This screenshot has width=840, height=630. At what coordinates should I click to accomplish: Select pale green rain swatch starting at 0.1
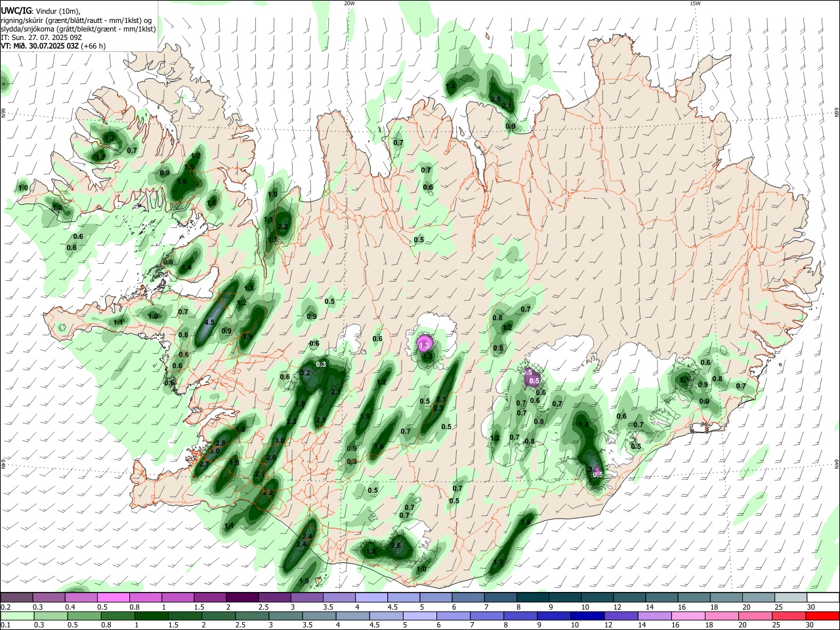point(17,616)
